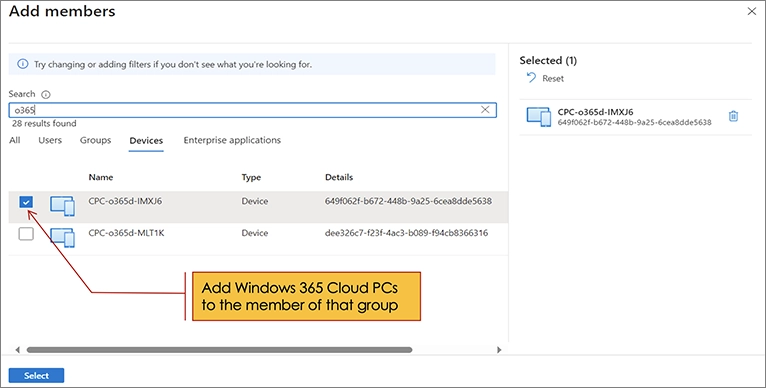Click the device icon for CPC-o365d-MLT1K row
The height and width of the screenshot is (388, 766).
63,237
